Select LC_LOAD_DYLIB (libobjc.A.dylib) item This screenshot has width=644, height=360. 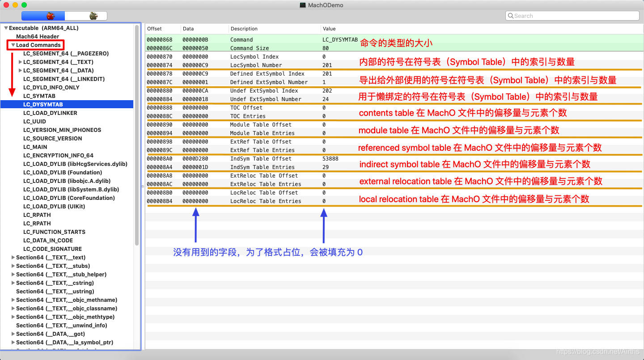pos(67,181)
